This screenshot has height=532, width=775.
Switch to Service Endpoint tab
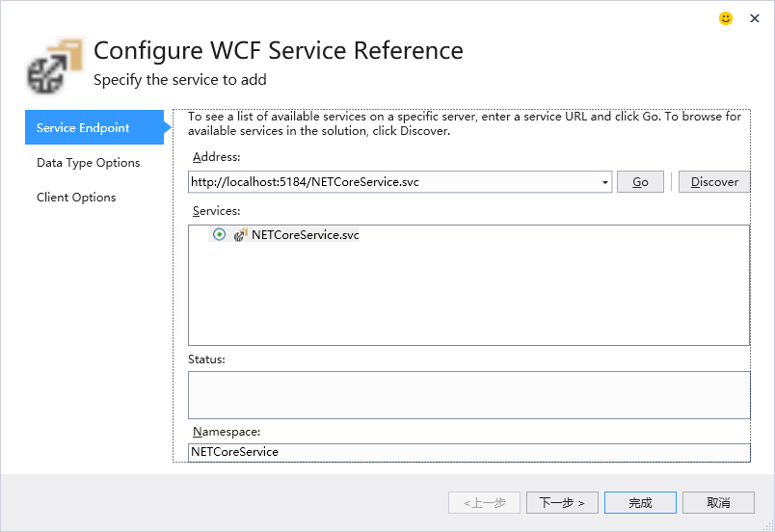click(x=94, y=127)
